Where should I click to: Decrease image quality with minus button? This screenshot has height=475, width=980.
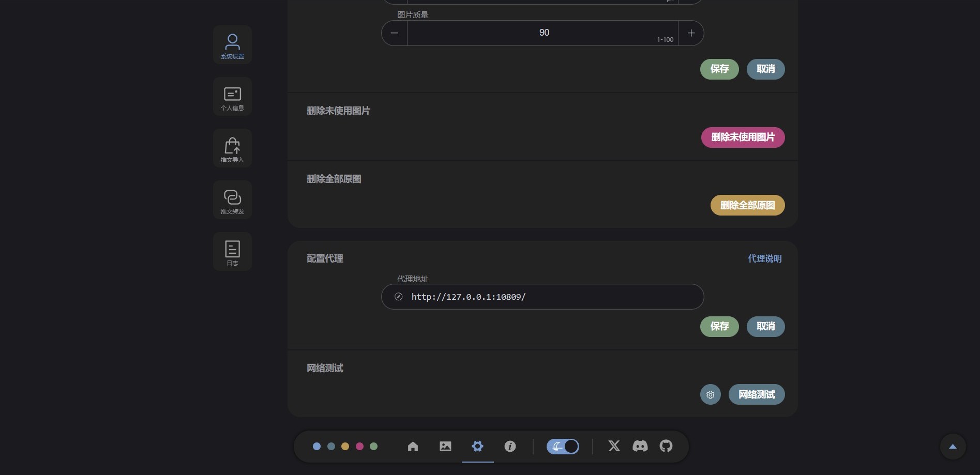[x=395, y=33]
